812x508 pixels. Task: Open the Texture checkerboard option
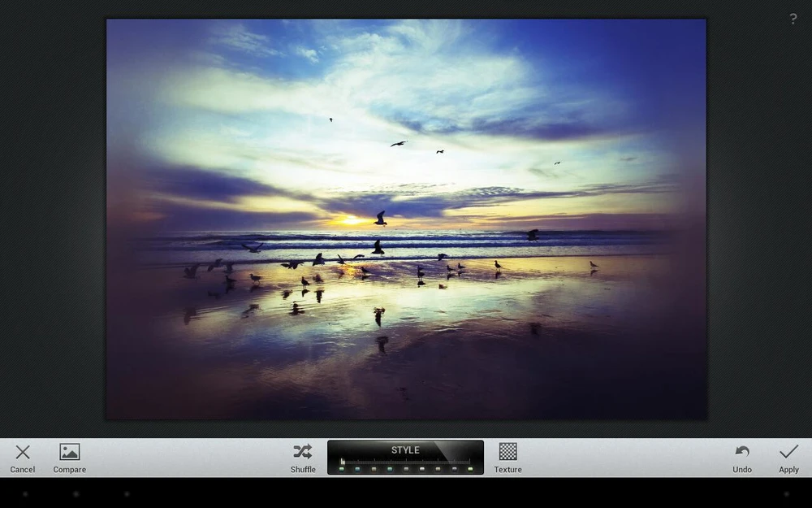(508, 453)
